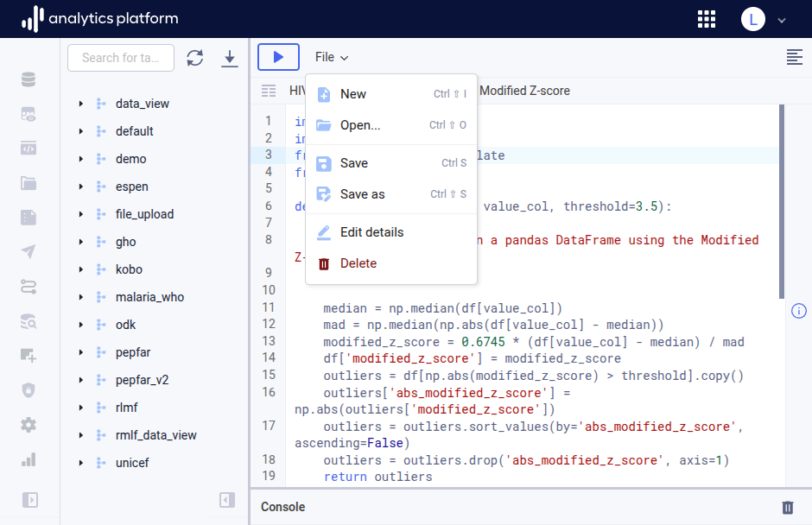This screenshot has height=525, width=812.
Task: Open the code editor icon in sidebar
Action: click(29, 149)
